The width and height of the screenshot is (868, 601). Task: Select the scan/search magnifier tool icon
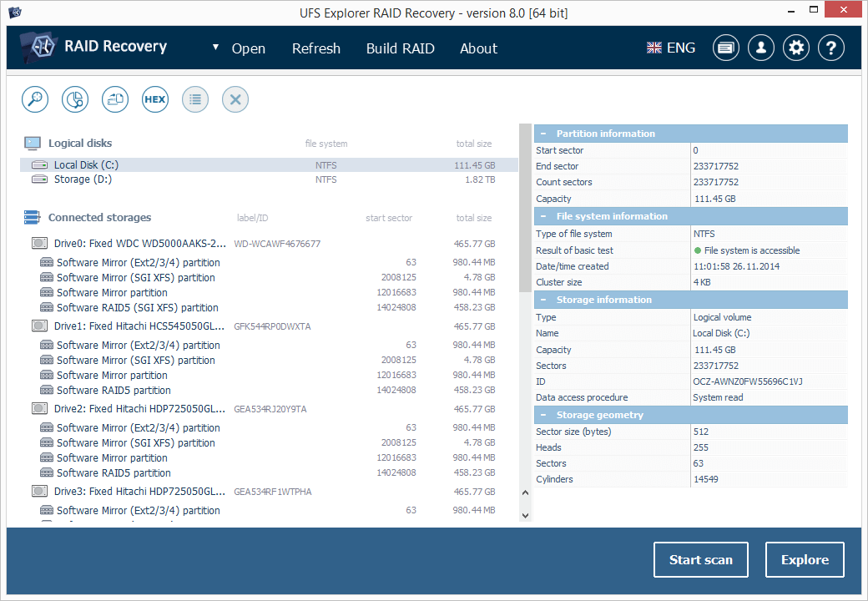tap(34, 98)
